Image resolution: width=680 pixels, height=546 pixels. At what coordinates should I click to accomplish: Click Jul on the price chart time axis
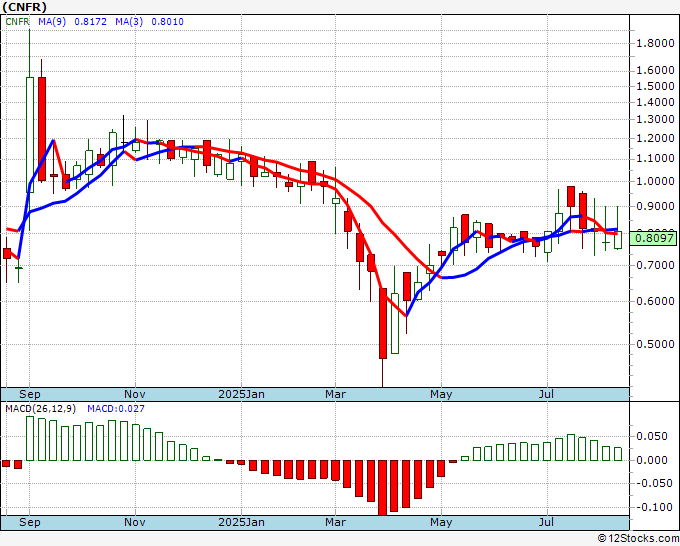tap(546, 394)
